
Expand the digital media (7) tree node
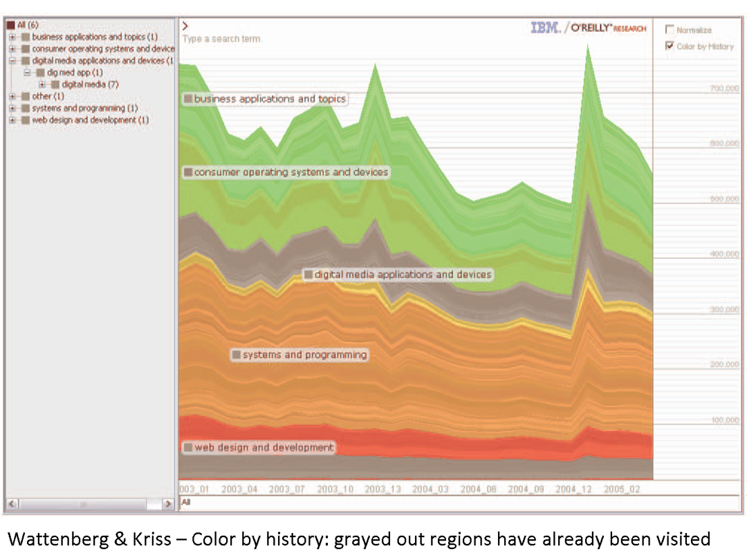(42, 84)
